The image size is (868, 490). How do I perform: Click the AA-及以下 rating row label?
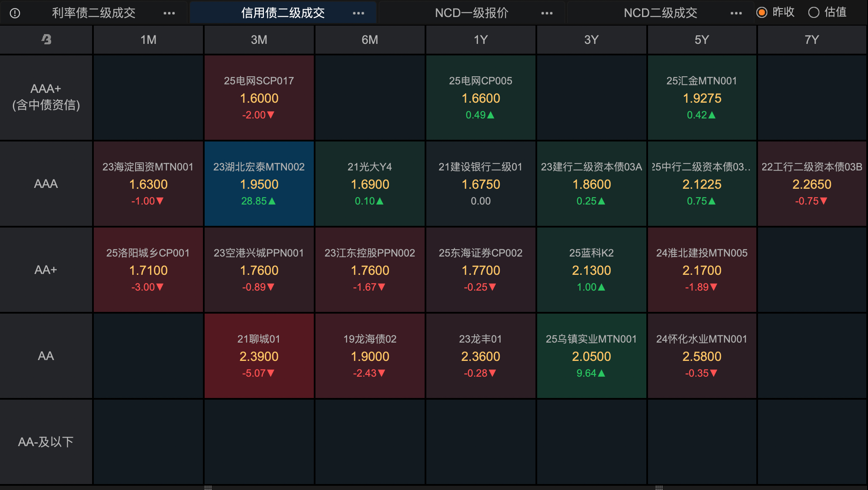pyautogui.click(x=46, y=442)
